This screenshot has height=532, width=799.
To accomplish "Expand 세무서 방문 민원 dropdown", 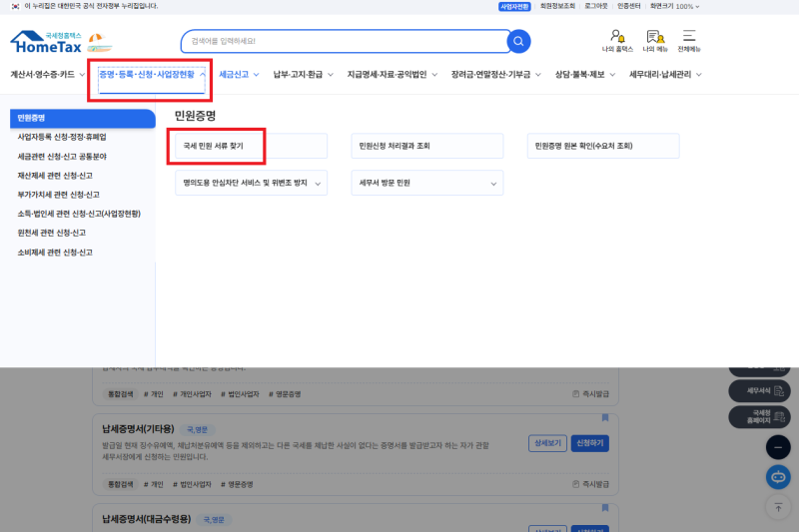I will pos(427,183).
